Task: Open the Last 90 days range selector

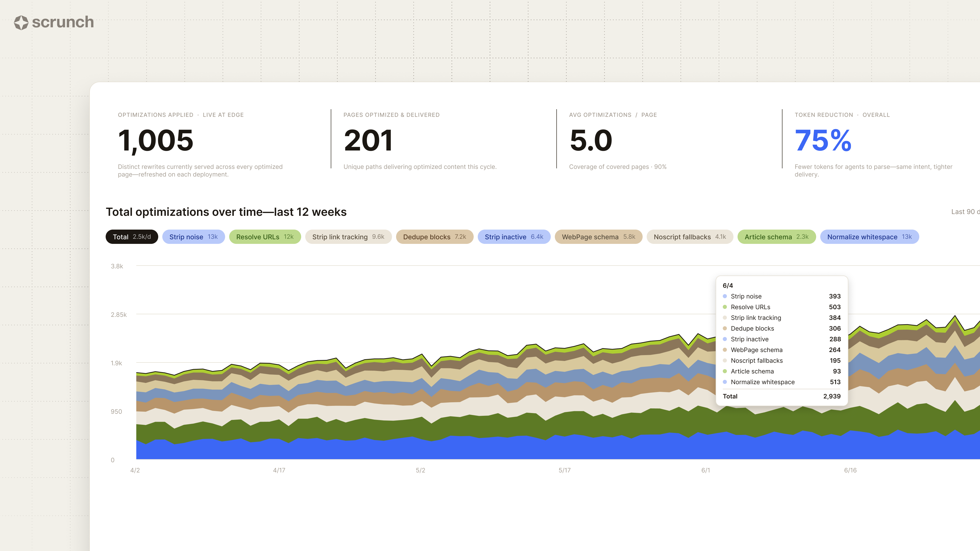Action: pyautogui.click(x=965, y=212)
